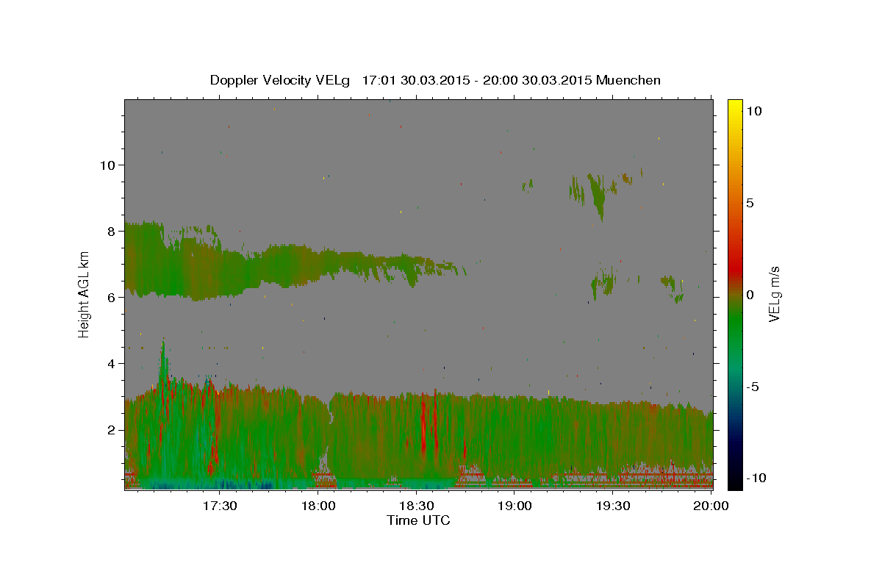Screen dimensions: 882x588
Task: Click the 'Height AGL km' axis label
Action: click(x=85, y=294)
